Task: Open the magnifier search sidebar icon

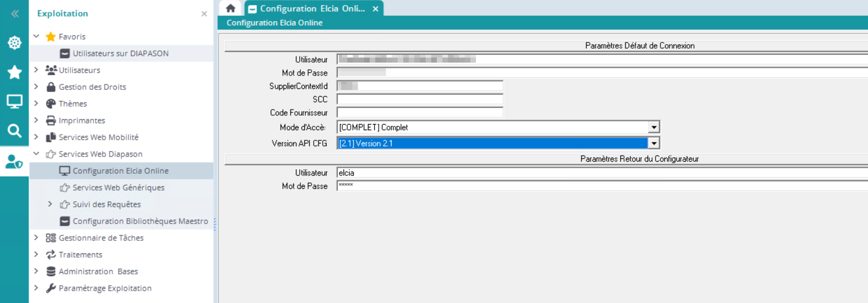Action: pyautogui.click(x=15, y=131)
